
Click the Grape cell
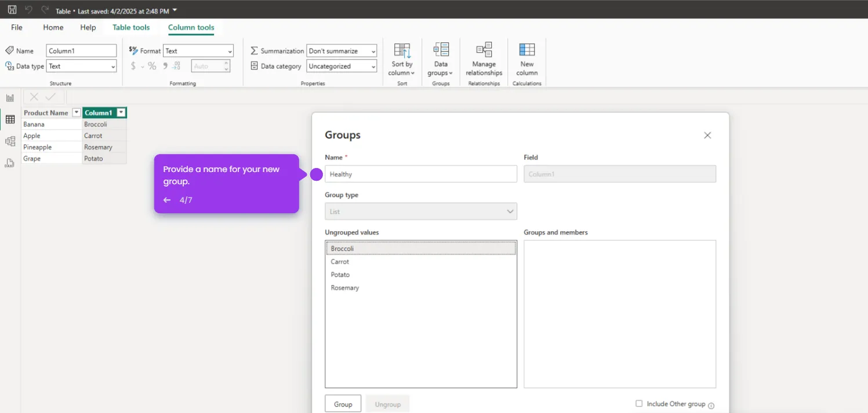pos(52,158)
